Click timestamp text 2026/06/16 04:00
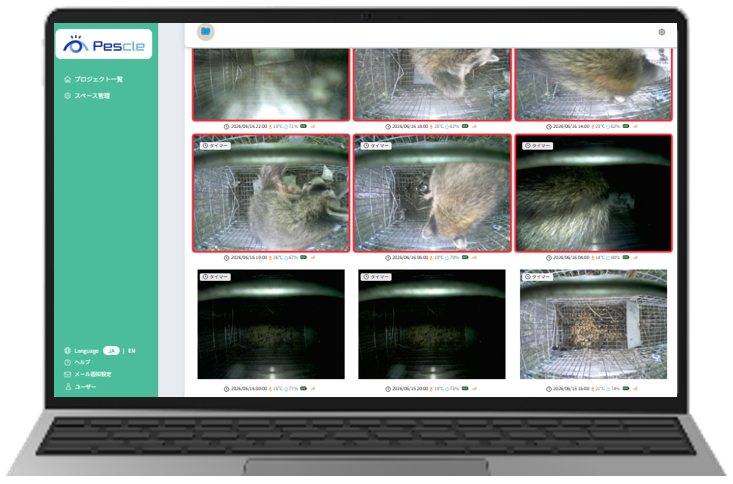Screen dimensions: 733x484 (x=571, y=258)
